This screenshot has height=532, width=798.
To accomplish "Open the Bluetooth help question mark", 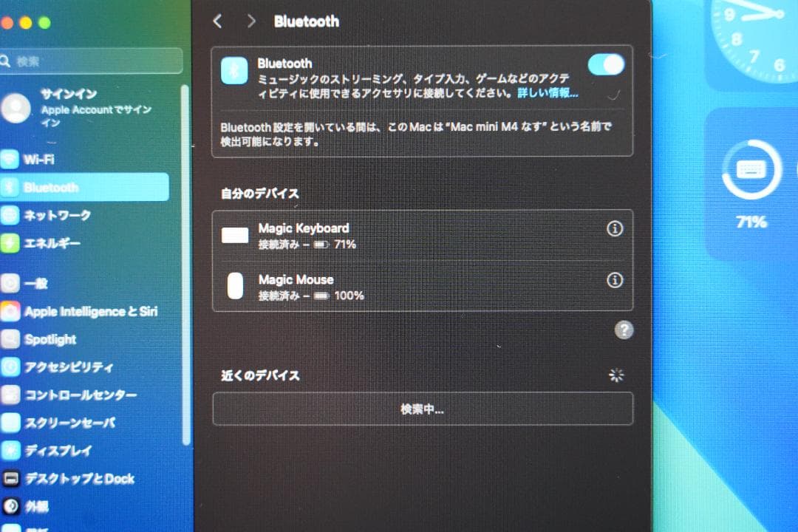I will (624, 331).
